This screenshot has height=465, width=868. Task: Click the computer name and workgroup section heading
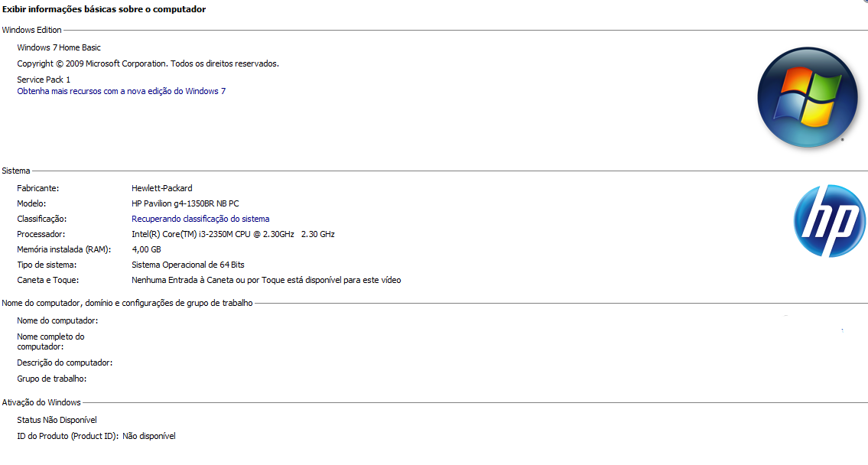127,303
